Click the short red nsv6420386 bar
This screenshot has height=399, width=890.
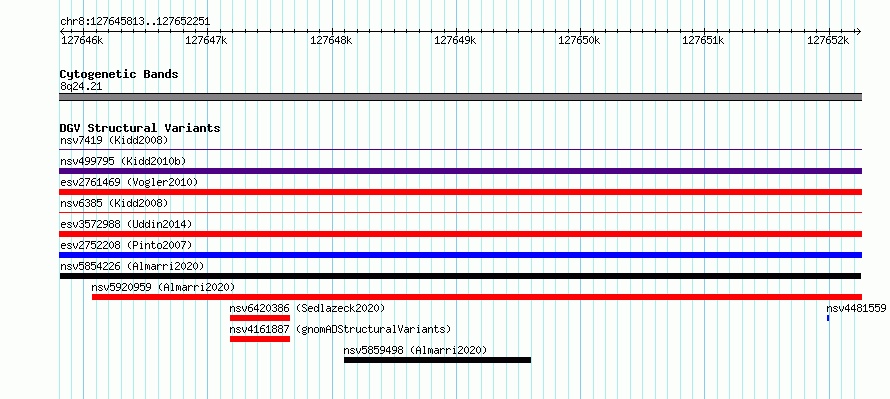click(x=260, y=318)
